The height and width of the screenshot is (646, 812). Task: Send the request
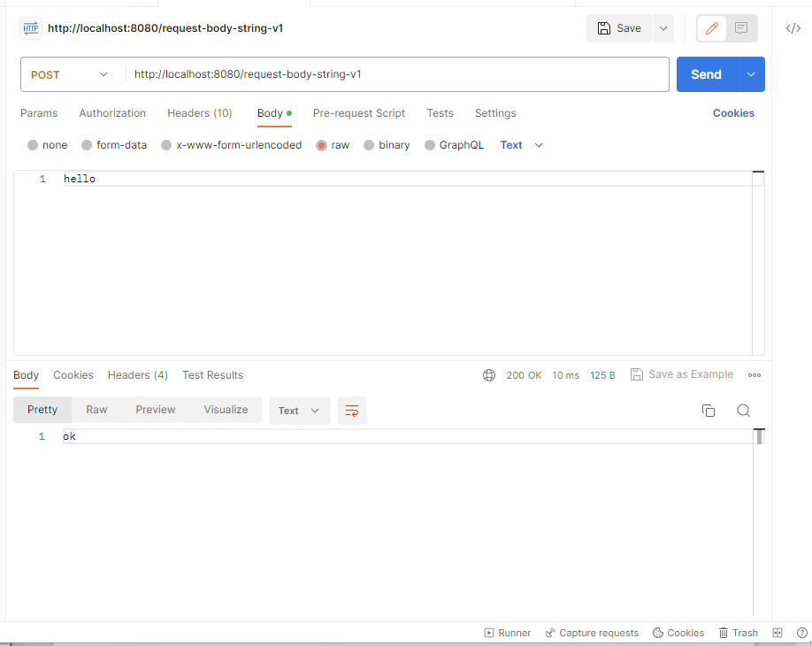(x=706, y=74)
